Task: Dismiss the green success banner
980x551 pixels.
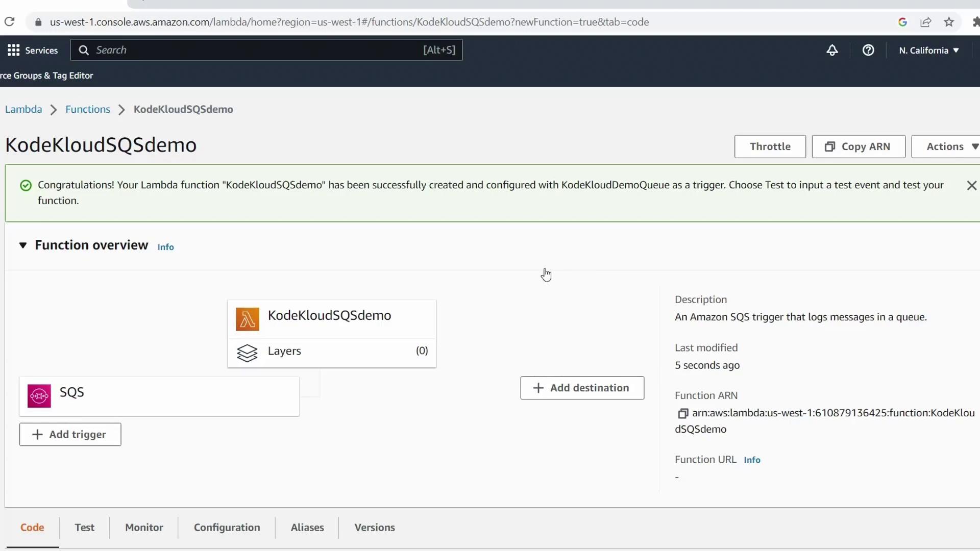Action: (971, 186)
